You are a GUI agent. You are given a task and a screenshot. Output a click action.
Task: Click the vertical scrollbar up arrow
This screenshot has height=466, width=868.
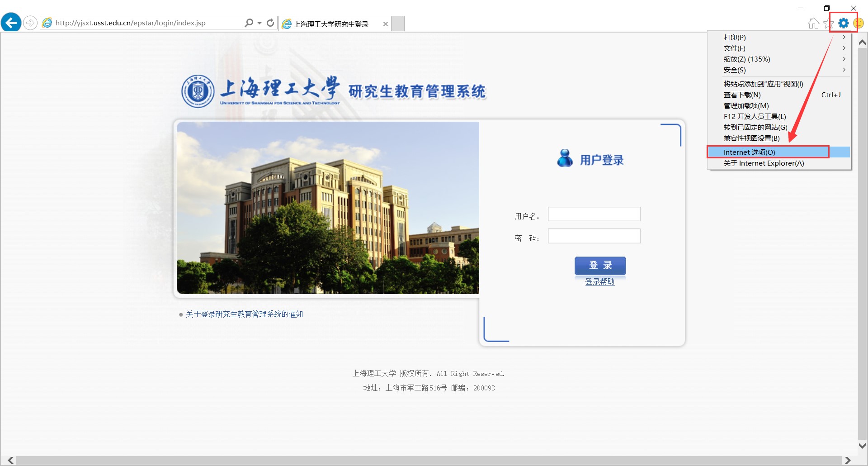tap(862, 43)
